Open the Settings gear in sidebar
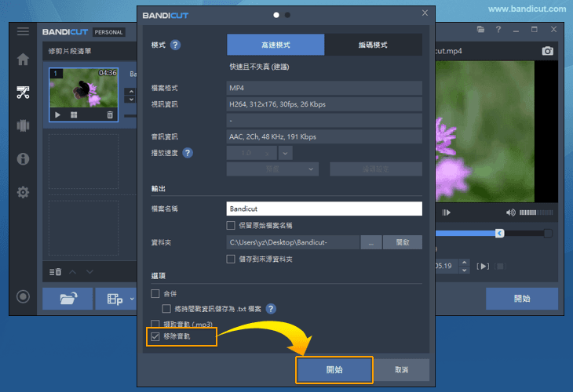 (x=24, y=192)
